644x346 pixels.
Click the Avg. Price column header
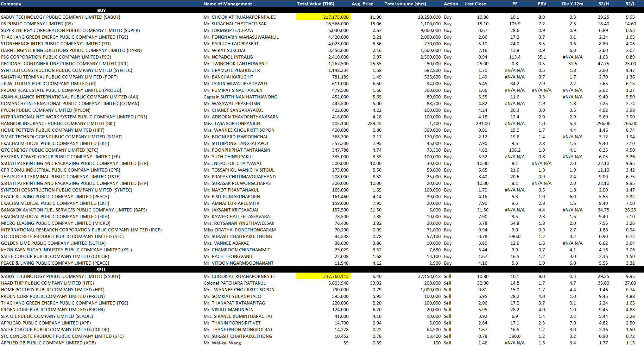[x=362, y=4]
